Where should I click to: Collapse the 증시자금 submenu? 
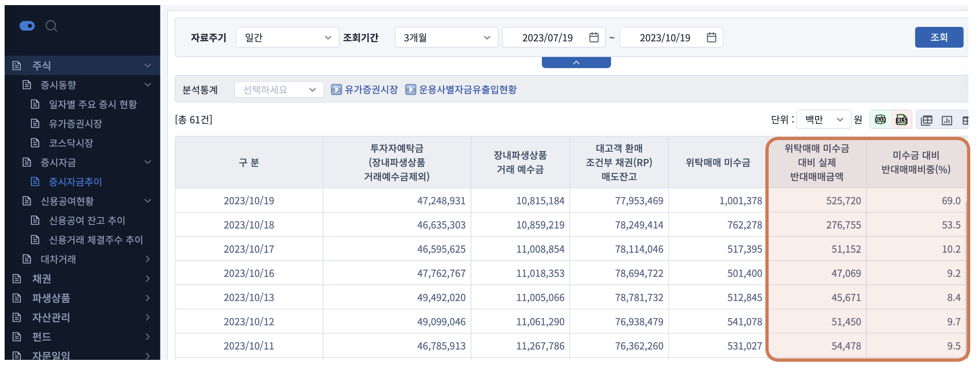148,162
